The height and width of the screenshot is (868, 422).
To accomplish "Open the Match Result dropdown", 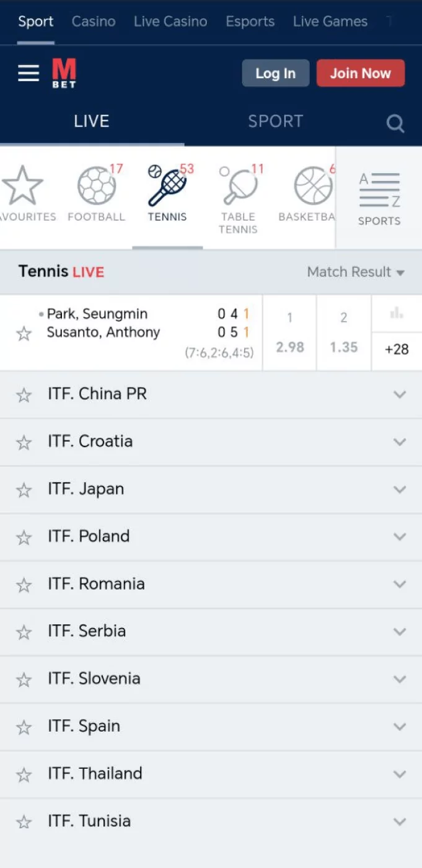I will (356, 272).
